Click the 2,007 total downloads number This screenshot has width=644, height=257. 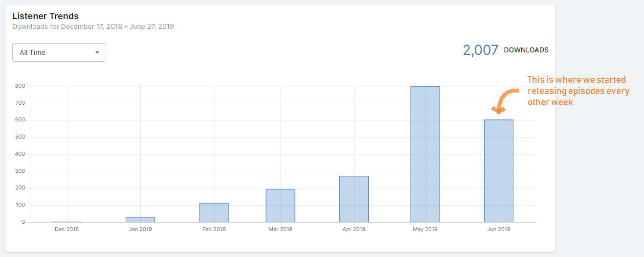pyautogui.click(x=480, y=50)
